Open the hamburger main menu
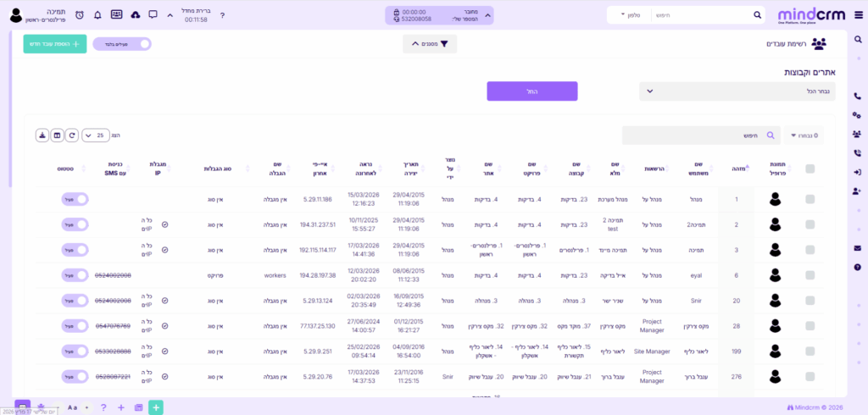868x415 pixels. (859, 15)
